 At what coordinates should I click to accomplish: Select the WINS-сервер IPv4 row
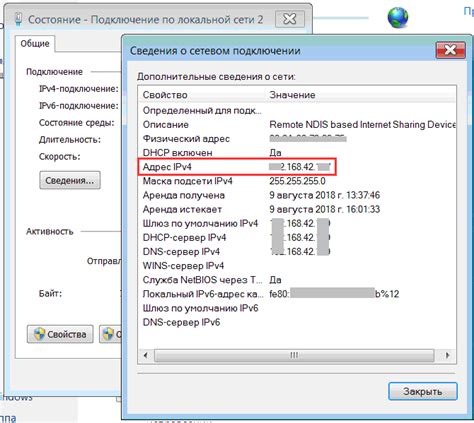pos(297,266)
